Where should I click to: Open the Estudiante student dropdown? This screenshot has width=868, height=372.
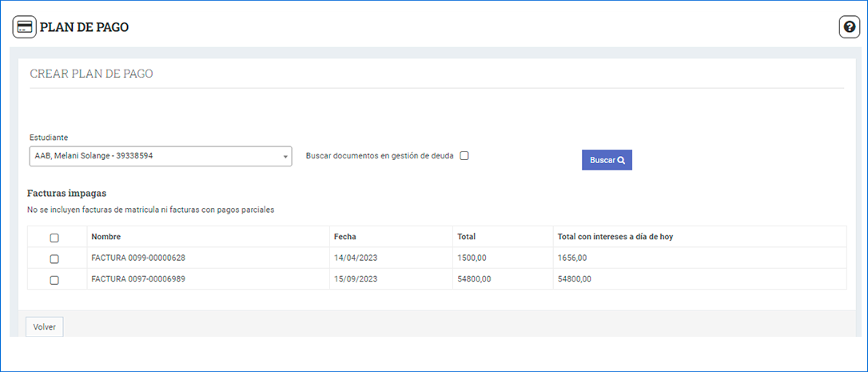click(x=160, y=156)
